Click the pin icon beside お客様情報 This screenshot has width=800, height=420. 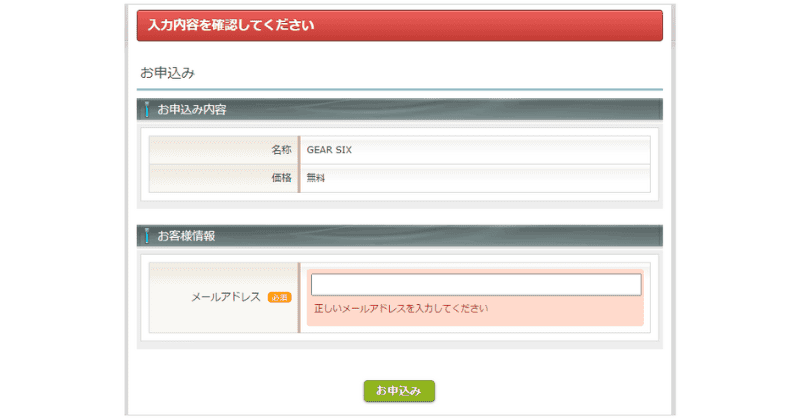coord(147,236)
